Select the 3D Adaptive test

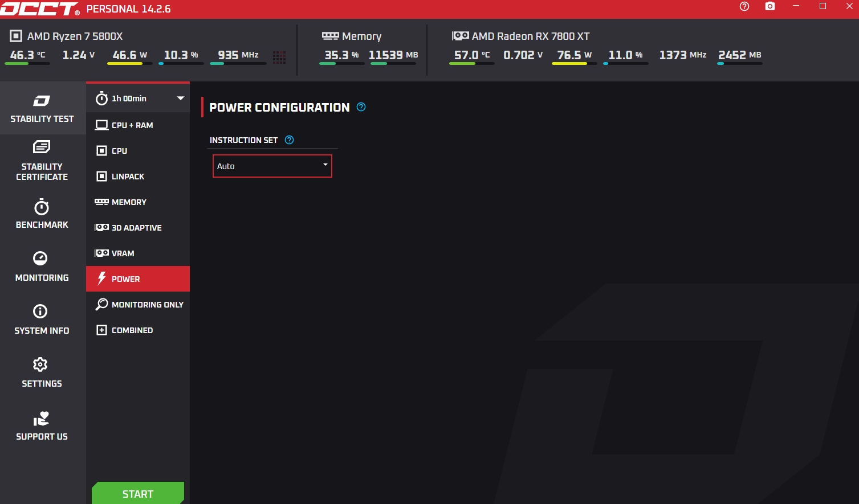coord(138,228)
